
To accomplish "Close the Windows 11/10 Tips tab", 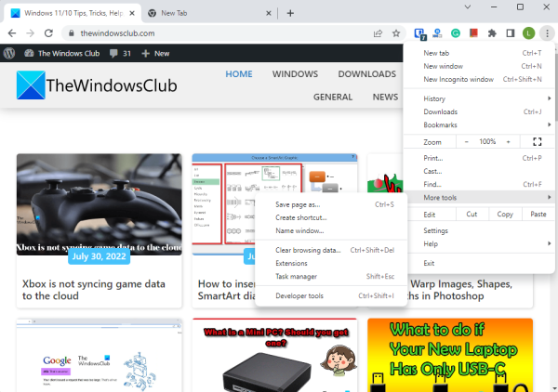I will pyautogui.click(x=132, y=13).
